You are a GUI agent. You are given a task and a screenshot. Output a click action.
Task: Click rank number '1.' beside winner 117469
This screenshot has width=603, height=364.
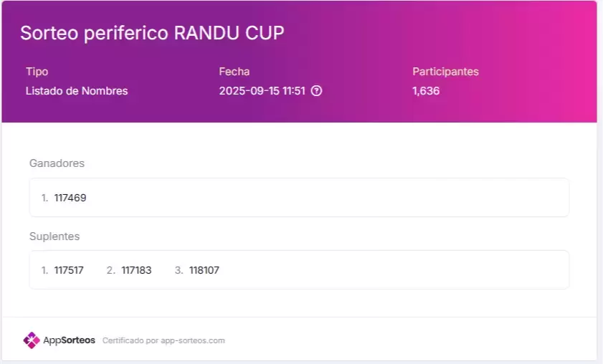pos(44,198)
